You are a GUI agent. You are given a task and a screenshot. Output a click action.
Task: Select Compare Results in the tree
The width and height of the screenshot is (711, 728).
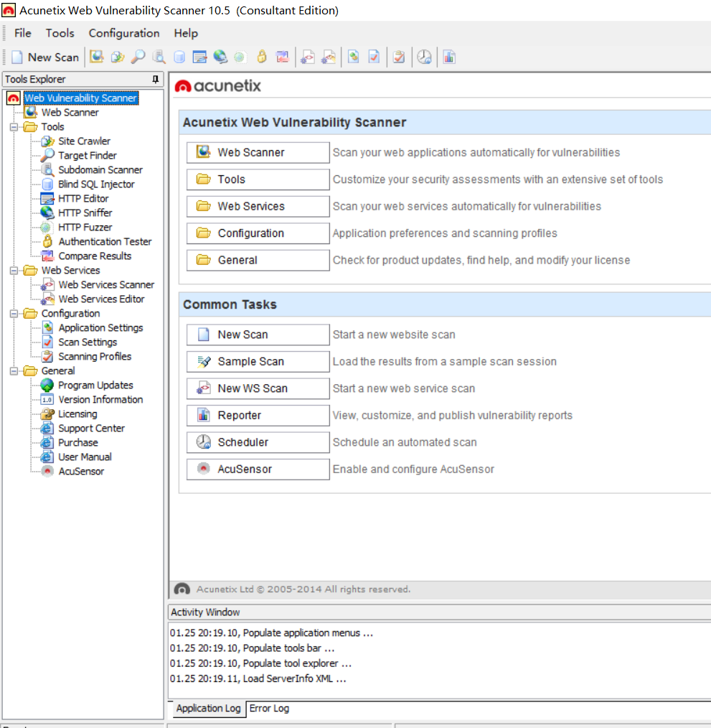pyautogui.click(x=95, y=256)
